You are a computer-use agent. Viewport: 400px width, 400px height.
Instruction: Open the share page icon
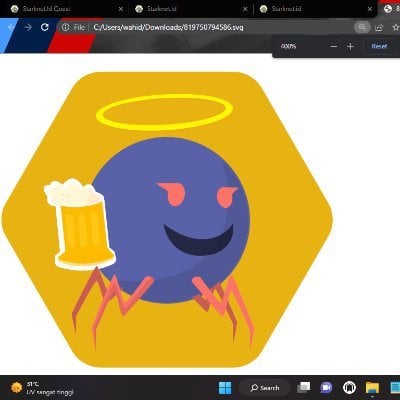tap(379, 27)
